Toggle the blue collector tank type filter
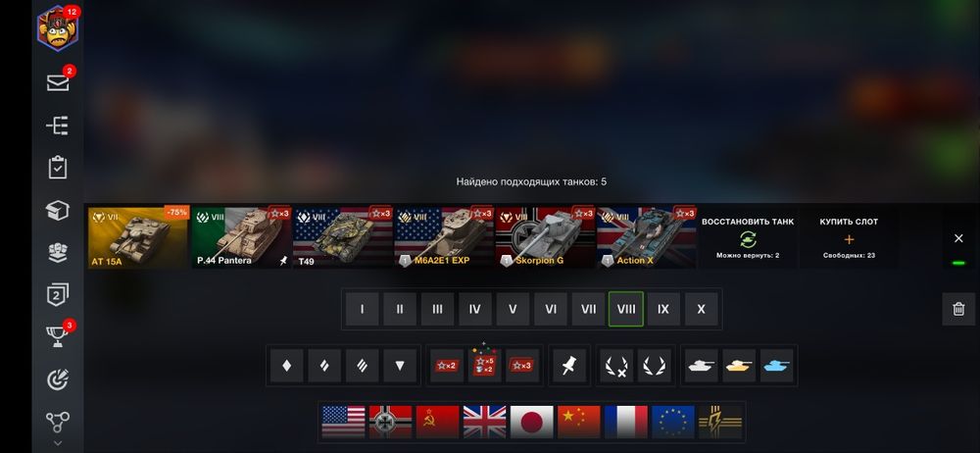 click(777, 366)
